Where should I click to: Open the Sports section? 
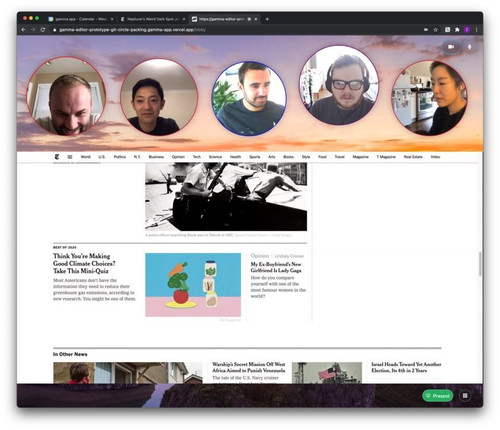point(255,157)
